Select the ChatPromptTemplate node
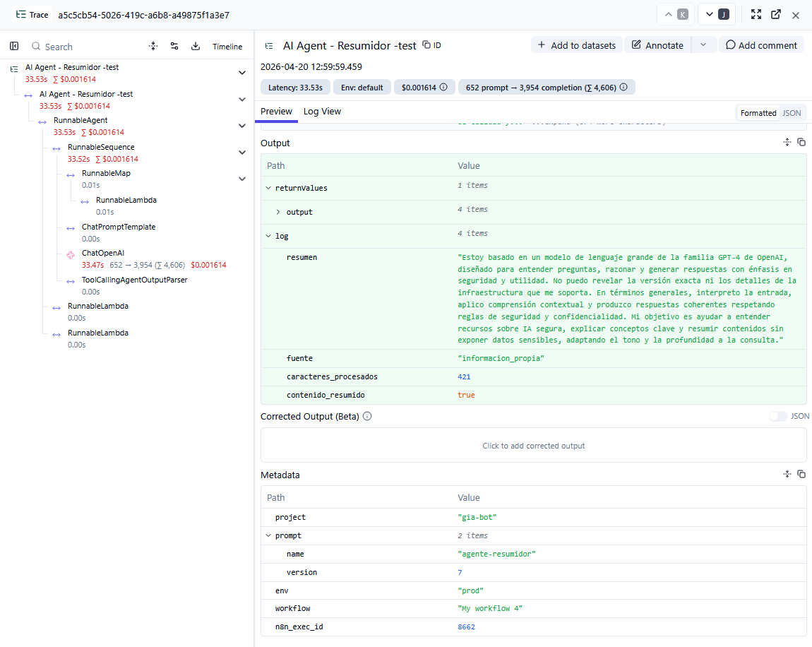Viewport: 812px width, 647px height. click(x=119, y=227)
